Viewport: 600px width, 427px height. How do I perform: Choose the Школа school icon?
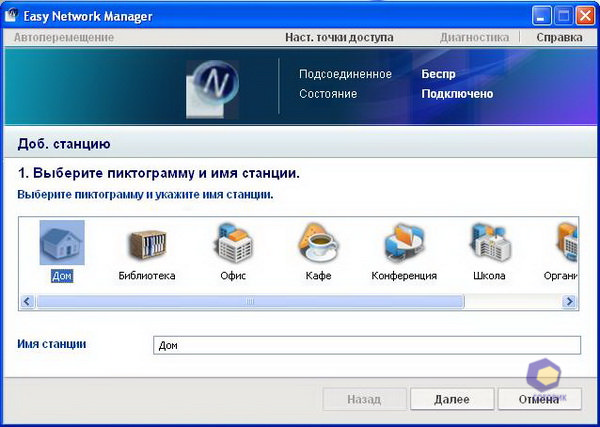coord(490,243)
